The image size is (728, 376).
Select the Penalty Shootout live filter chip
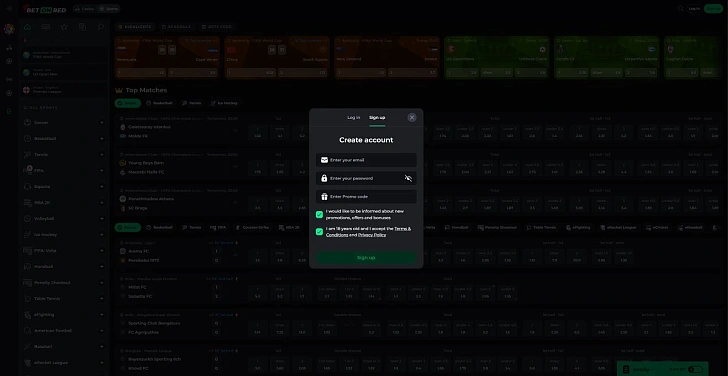pyautogui.click(x=497, y=227)
